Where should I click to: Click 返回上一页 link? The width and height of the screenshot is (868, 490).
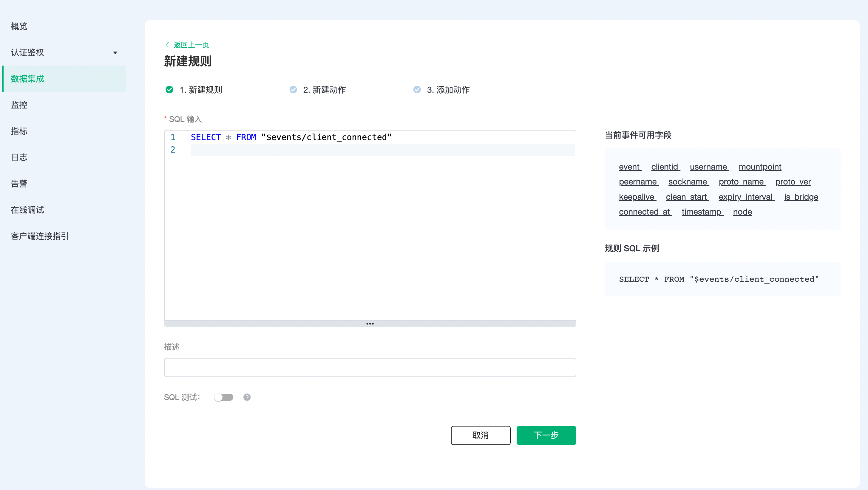pyautogui.click(x=191, y=45)
